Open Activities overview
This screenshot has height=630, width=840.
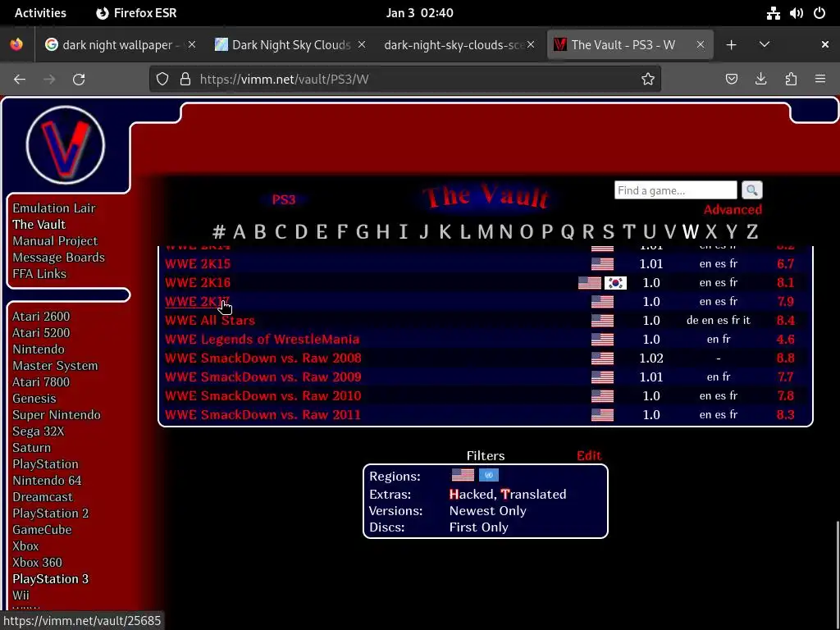click(41, 13)
